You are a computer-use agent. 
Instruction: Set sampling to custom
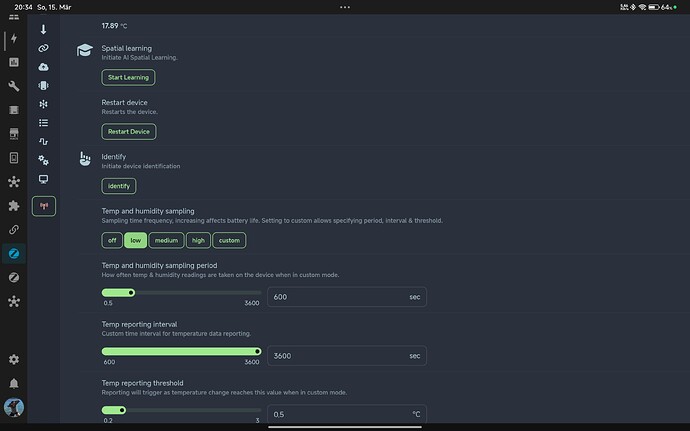click(x=229, y=240)
